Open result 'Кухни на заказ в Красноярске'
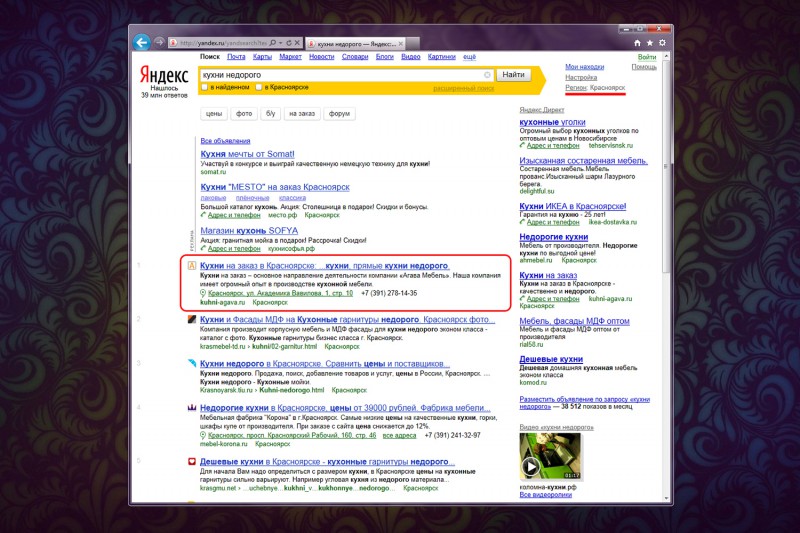 [x=324, y=266]
